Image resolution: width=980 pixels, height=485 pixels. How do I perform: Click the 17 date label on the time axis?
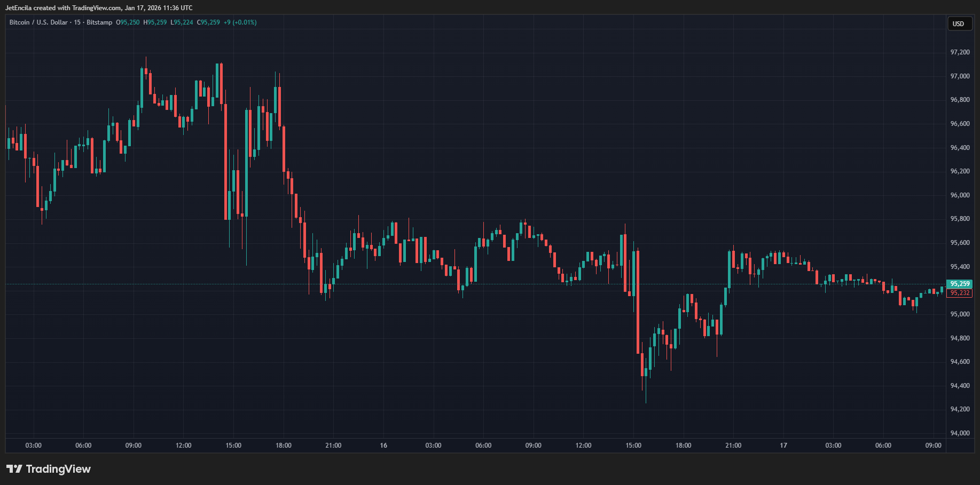pyautogui.click(x=783, y=445)
